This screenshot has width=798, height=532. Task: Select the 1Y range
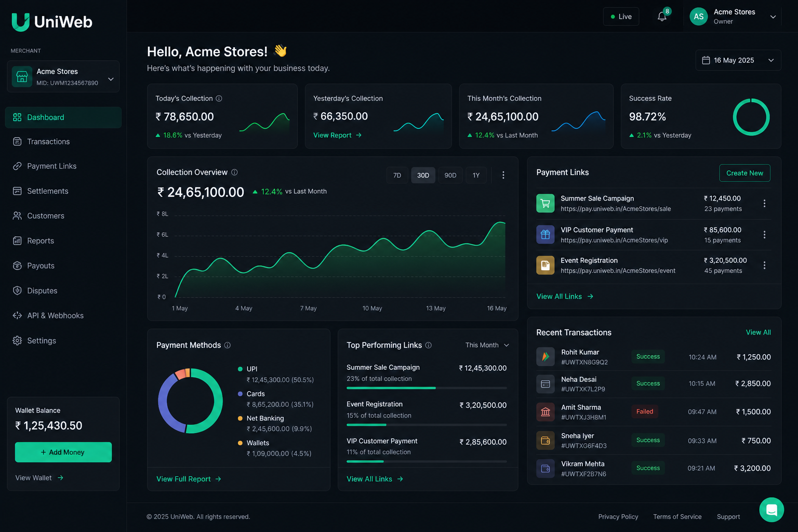tap(476, 175)
